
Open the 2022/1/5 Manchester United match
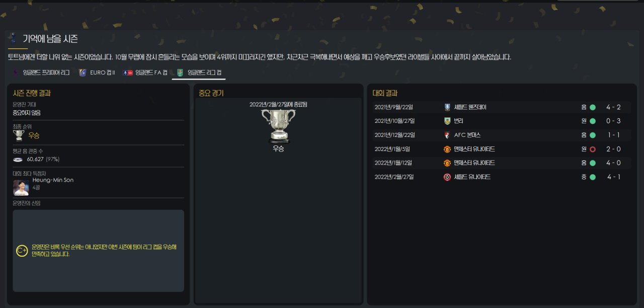click(x=502, y=149)
